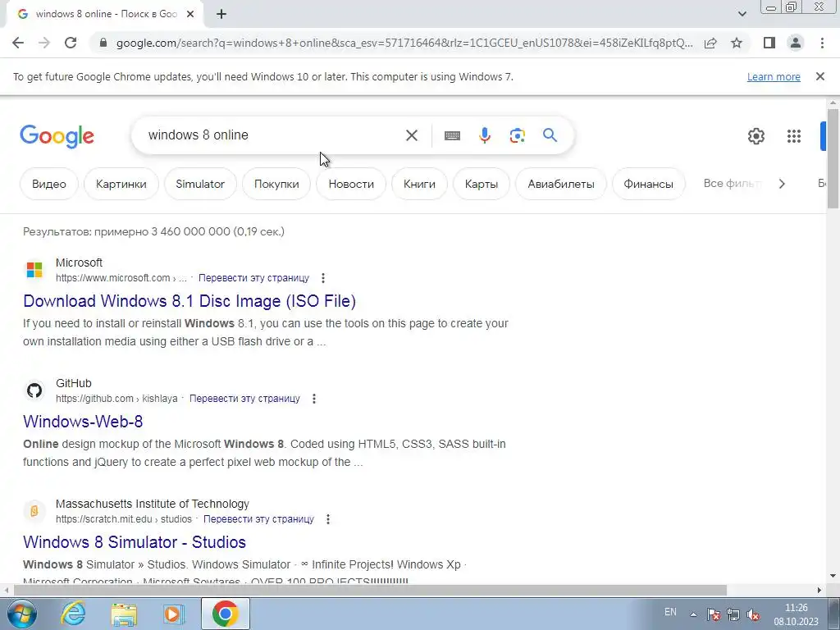Open Google quick settings gear
The image size is (840, 630).
click(756, 136)
